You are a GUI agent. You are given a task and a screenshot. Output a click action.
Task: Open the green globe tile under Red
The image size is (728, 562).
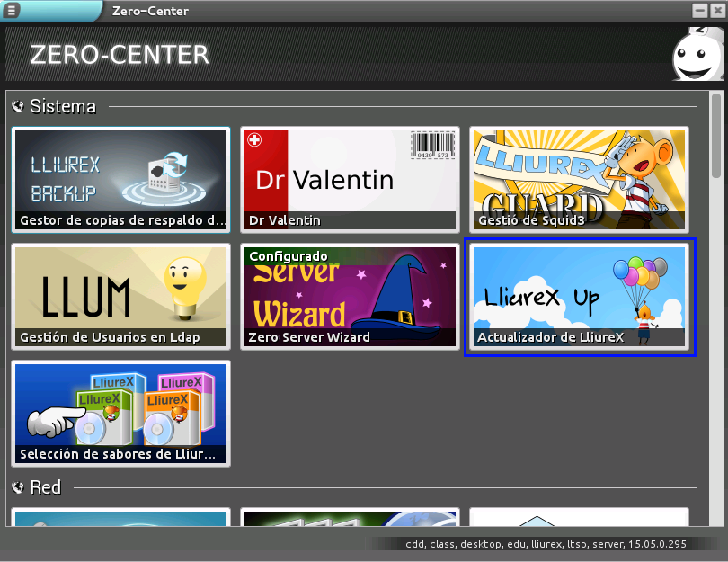(350, 518)
